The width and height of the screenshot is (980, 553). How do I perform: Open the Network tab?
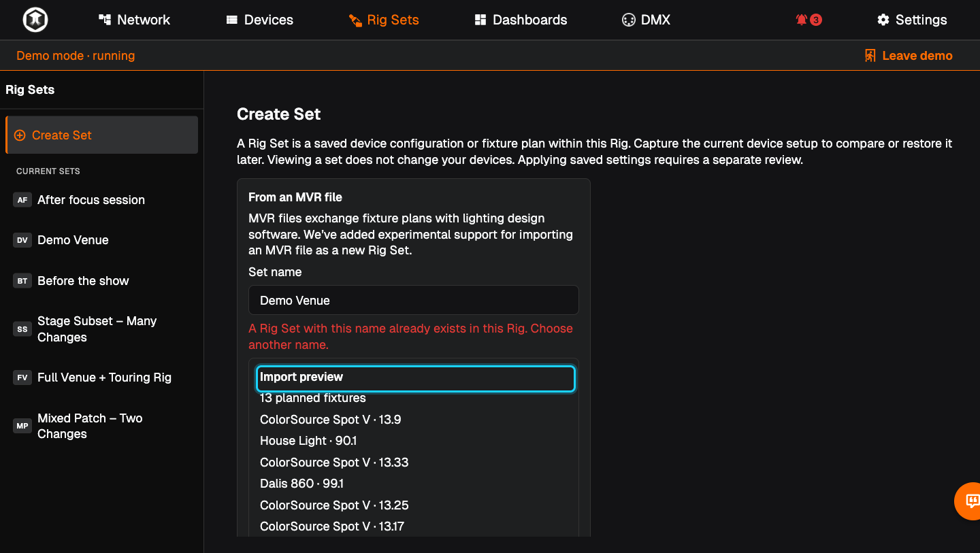tap(134, 20)
